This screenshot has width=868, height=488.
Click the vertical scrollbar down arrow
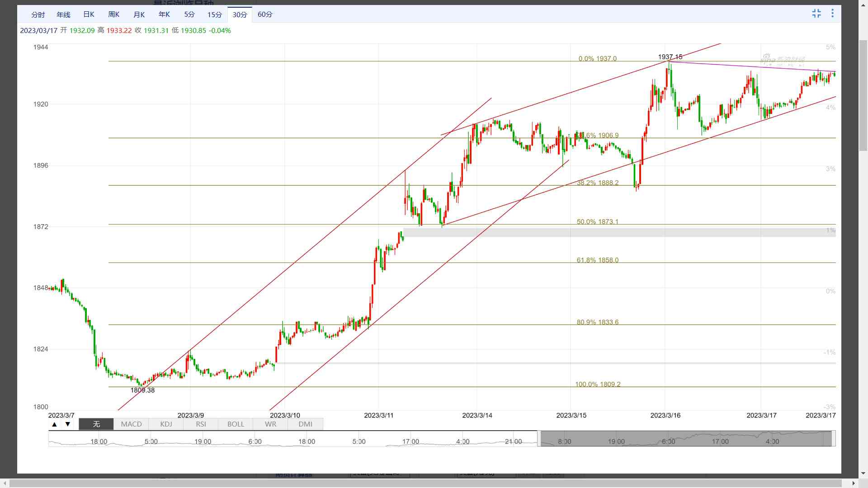[x=863, y=474]
